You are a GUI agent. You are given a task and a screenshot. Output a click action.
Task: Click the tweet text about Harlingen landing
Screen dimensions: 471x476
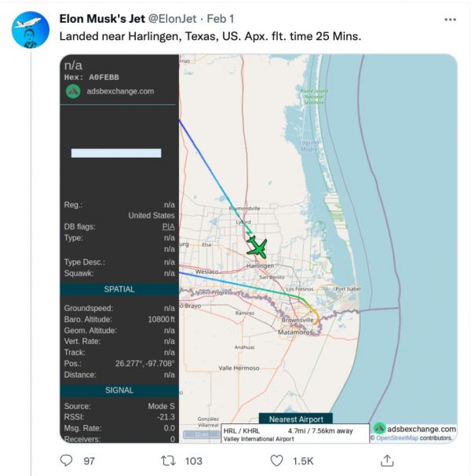point(210,38)
